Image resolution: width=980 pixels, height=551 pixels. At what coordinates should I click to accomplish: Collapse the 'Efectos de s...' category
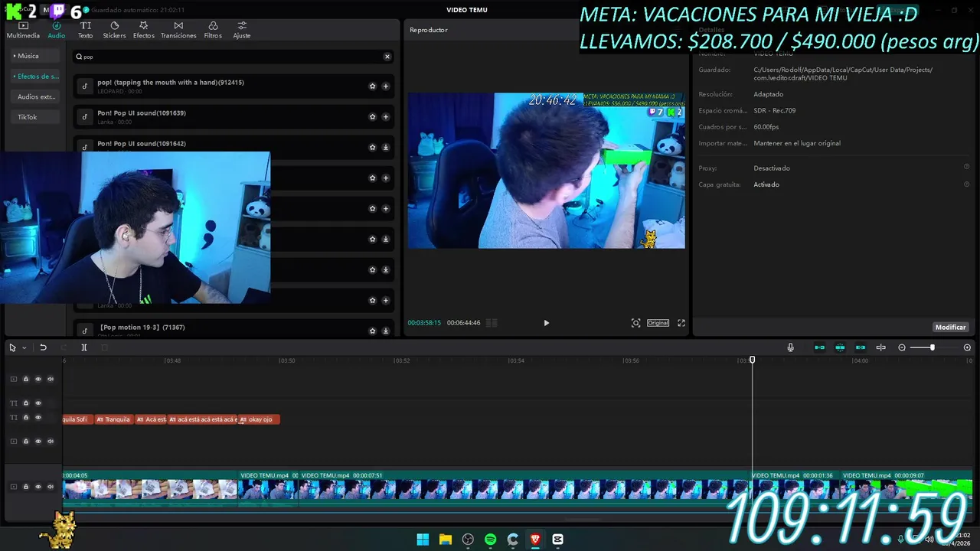36,77
